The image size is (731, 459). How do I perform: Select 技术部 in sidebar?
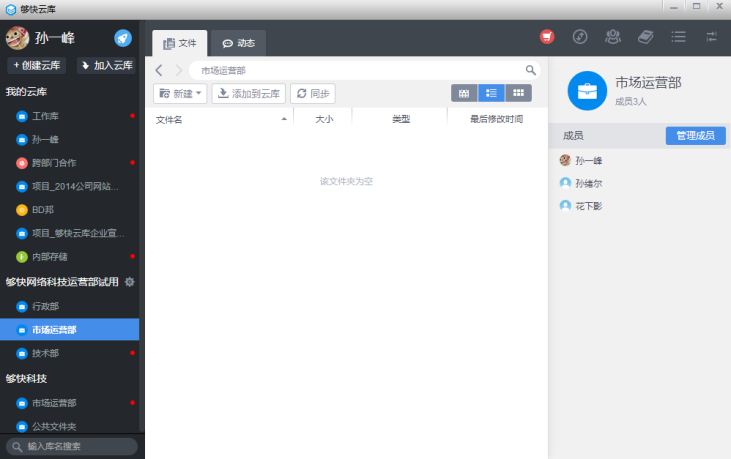[69, 353]
